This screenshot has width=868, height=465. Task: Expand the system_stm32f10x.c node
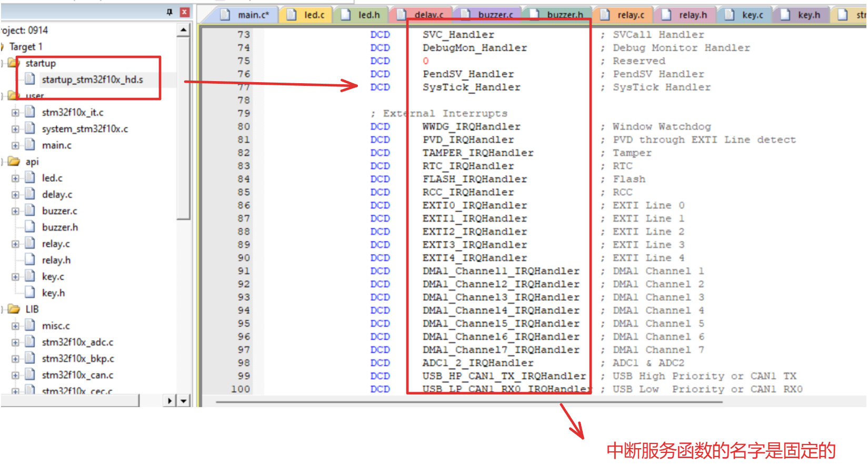(15, 129)
